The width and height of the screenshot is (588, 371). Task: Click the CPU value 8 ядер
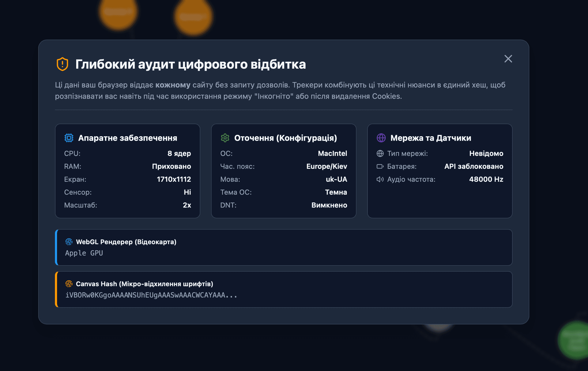[x=179, y=153]
